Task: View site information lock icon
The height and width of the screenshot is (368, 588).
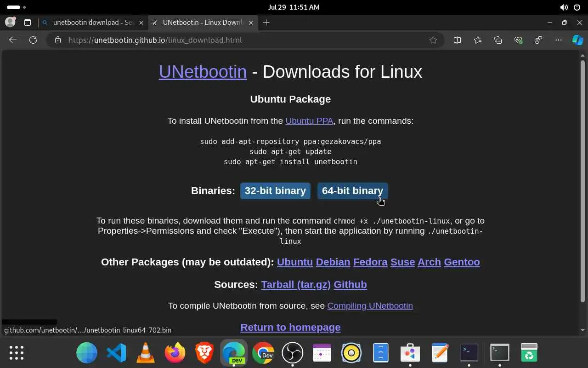Action: coord(57,40)
